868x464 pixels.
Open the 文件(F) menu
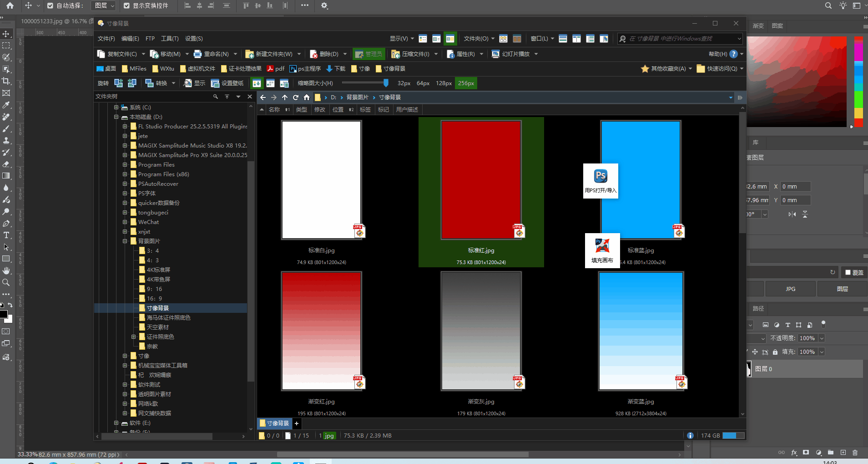106,39
